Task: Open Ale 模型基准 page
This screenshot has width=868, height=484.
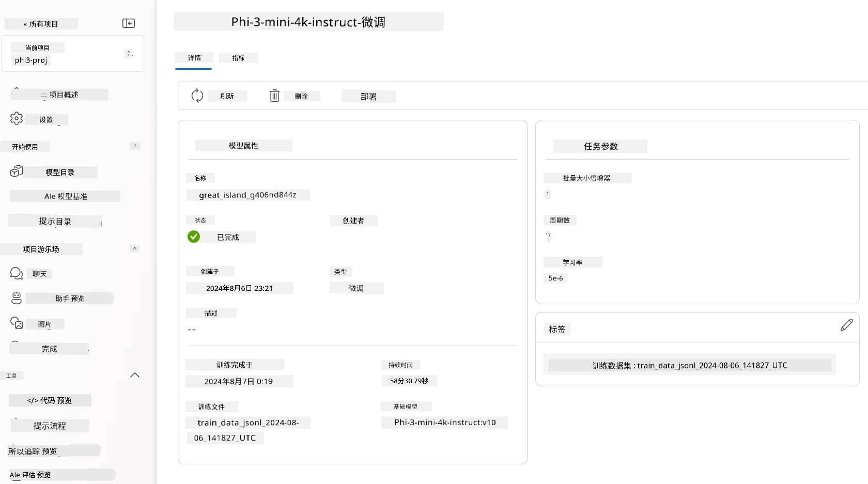Action: pos(65,196)
